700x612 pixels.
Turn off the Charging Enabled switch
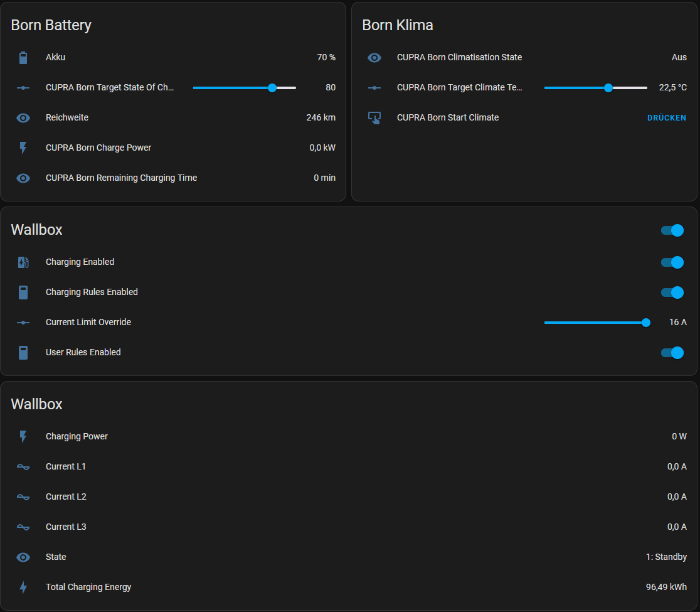click(672, 262)
